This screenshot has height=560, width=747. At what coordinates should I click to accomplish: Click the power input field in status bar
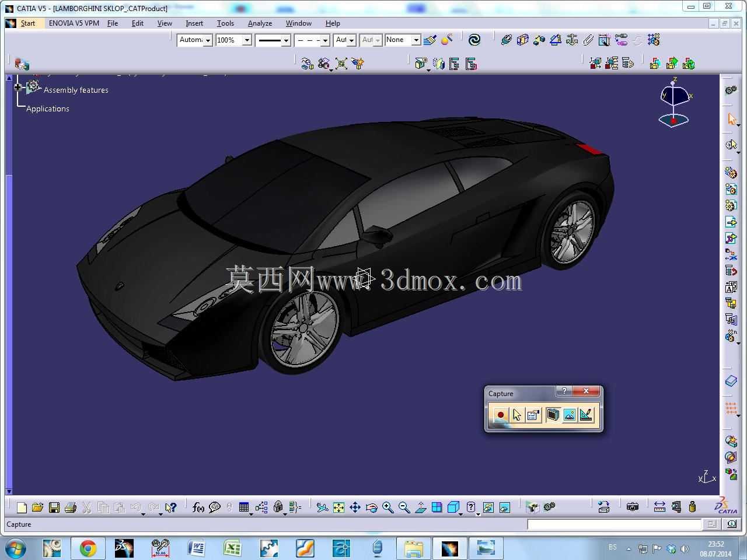(614, 524)
